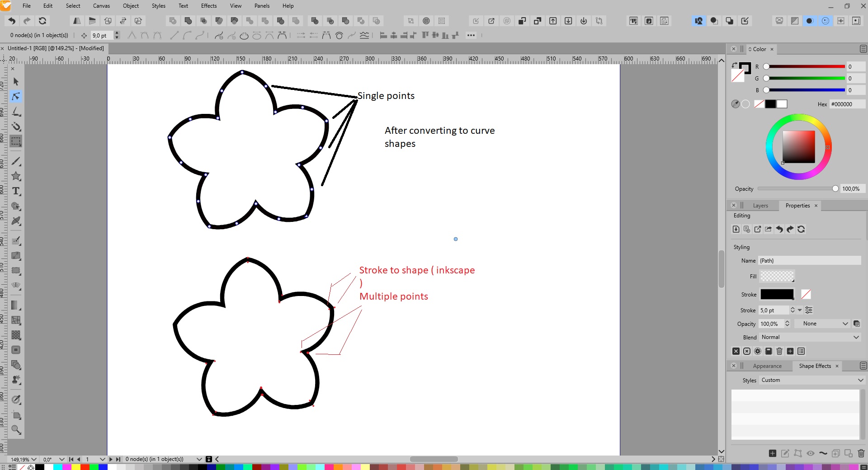
Task: Click the Undo arrow in the top toolbar
Action: point(12,21)
